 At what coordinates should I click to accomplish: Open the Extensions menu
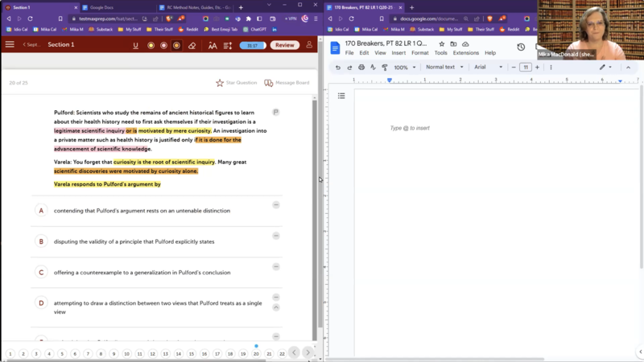pyautogui.click(x=465, y=53)
